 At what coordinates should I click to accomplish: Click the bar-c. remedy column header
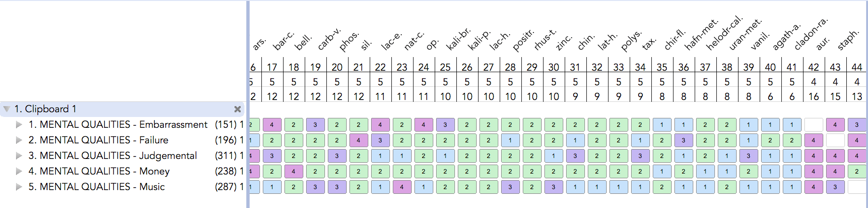coord(283,41)
